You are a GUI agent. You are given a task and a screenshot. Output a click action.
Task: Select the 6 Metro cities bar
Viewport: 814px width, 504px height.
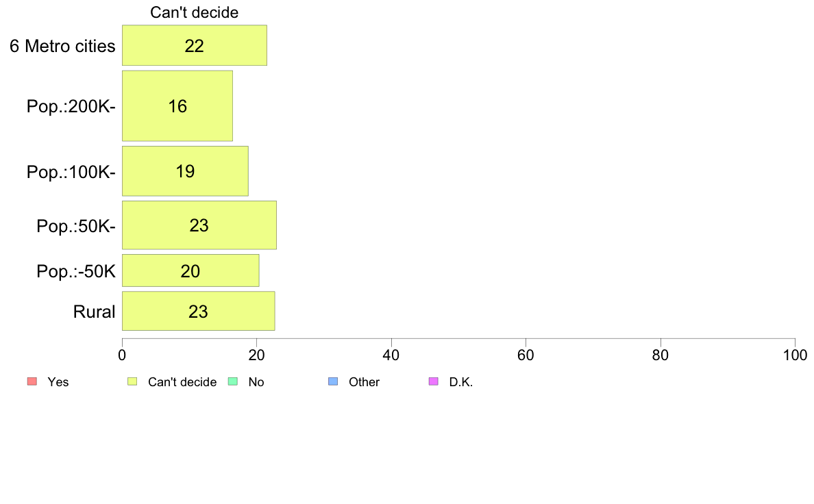(x=195, y=45)
